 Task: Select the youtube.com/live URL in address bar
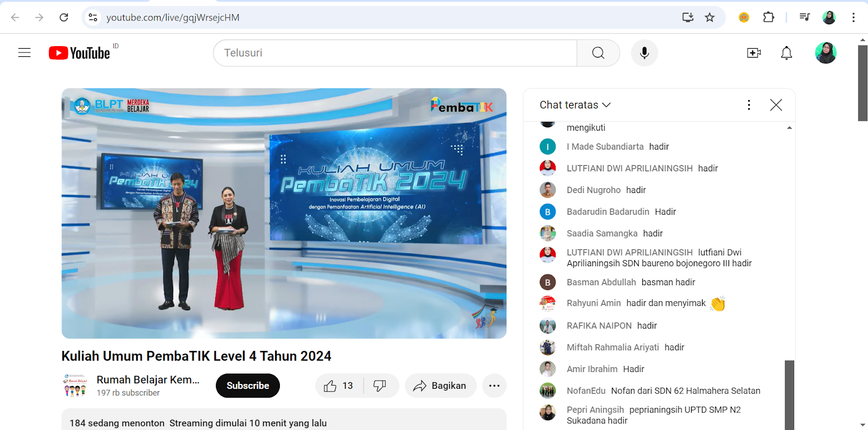click(x=173, y=17)
